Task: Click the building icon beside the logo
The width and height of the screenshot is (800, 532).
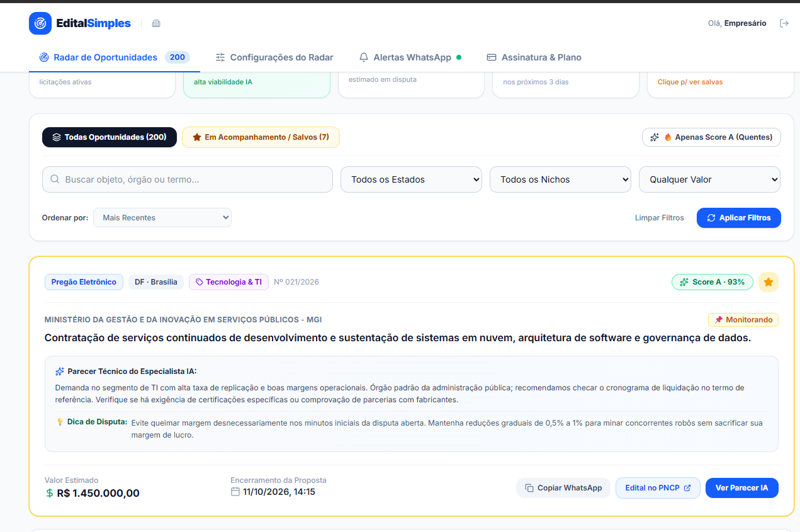Action: pos(156,23)
